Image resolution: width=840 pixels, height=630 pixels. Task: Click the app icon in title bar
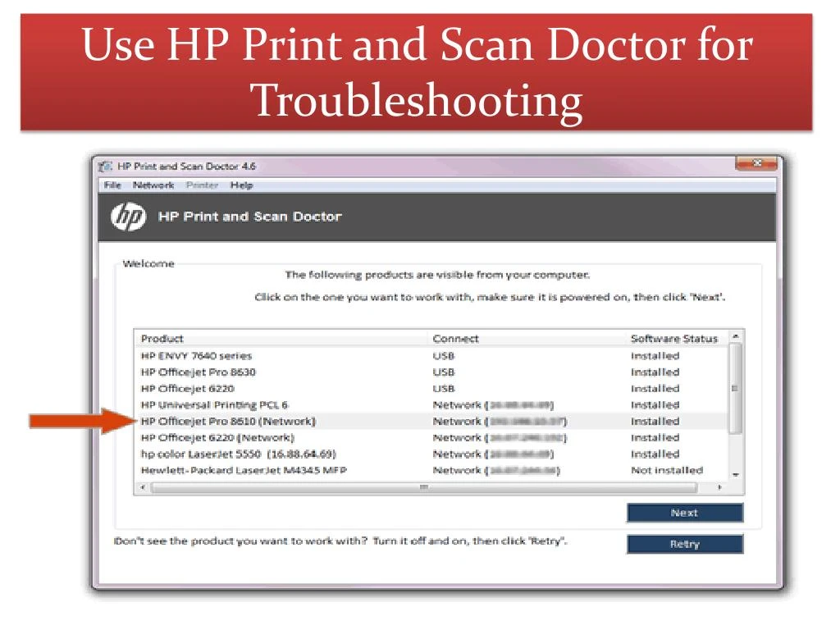(x=106, y=166)
